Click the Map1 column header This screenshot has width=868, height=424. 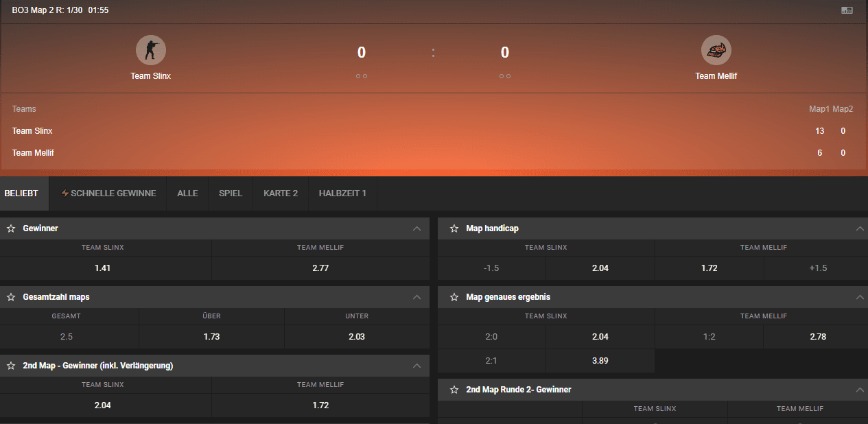click(819, 109)
